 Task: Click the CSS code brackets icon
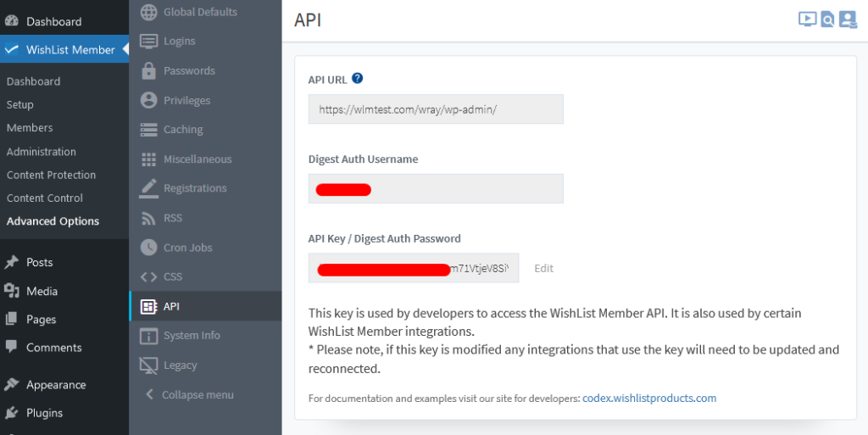[x=148, y=276]
